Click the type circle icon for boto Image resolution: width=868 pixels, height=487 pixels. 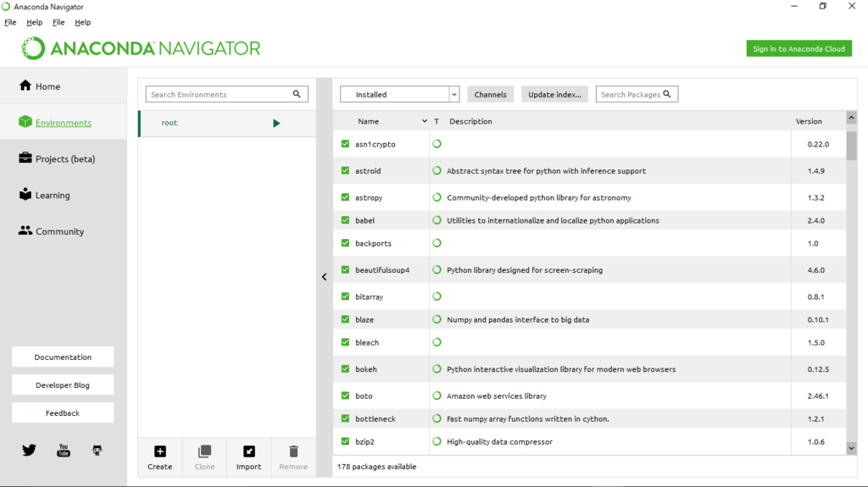(437, 396)
